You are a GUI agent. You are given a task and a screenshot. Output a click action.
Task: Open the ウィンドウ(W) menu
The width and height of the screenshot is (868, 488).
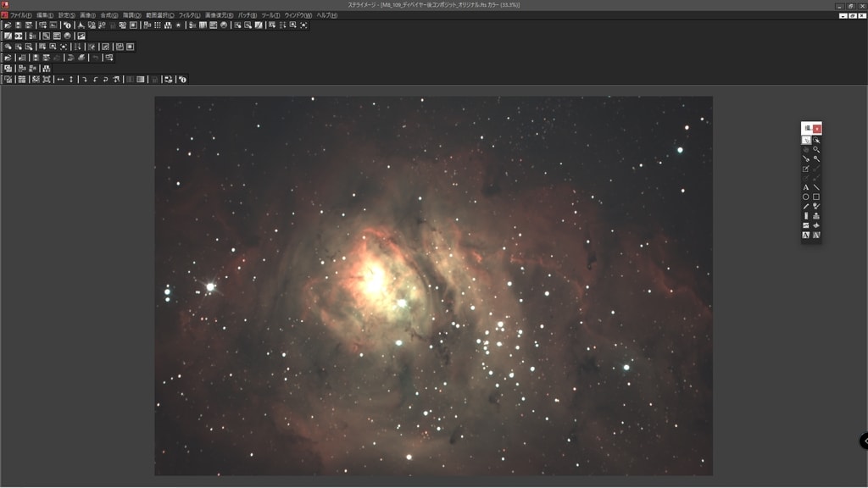(x=298, y=15)
